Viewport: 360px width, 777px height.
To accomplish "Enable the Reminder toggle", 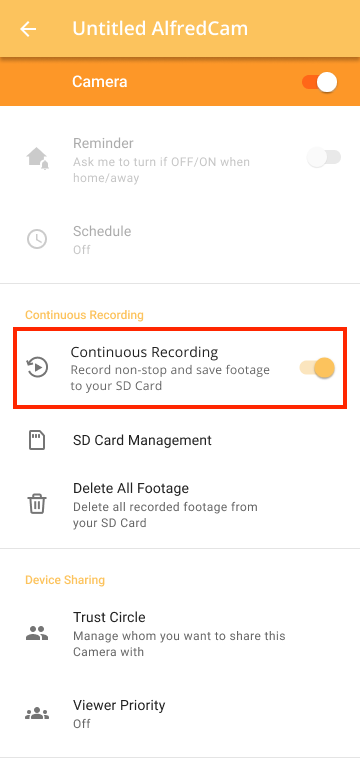I will click(x=324, y=158).
